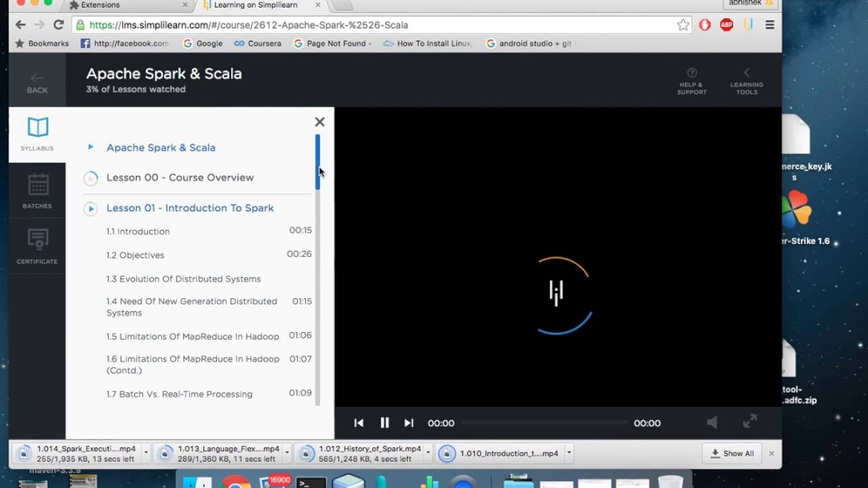
Task: Toggle the video volume mute icon
Action: click(712, 422)
